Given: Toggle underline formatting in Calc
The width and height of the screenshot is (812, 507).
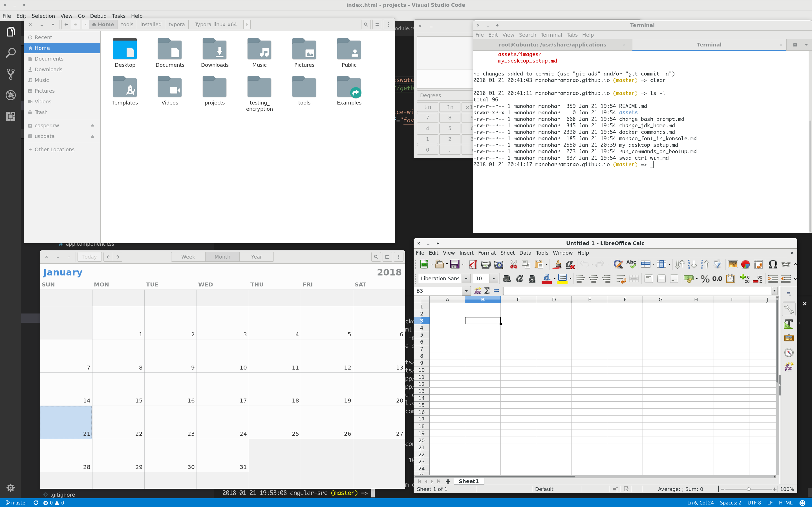Looking at the screenshot, I should [532, 279].
